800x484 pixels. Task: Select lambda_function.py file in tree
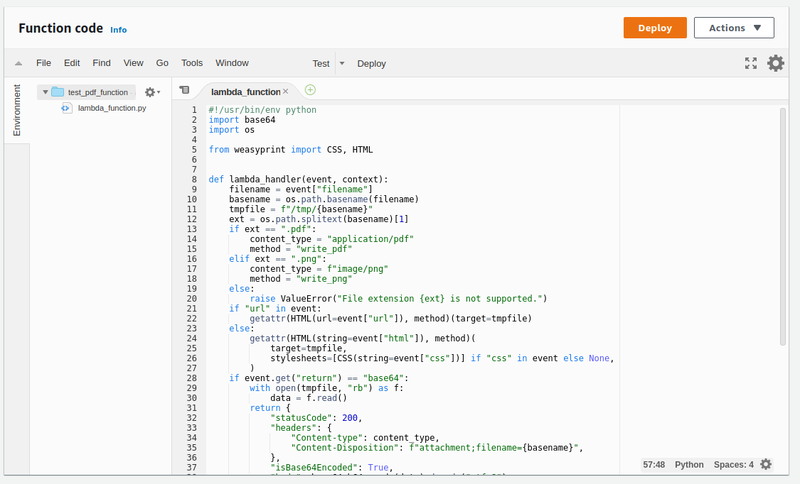tap(111, 107)
